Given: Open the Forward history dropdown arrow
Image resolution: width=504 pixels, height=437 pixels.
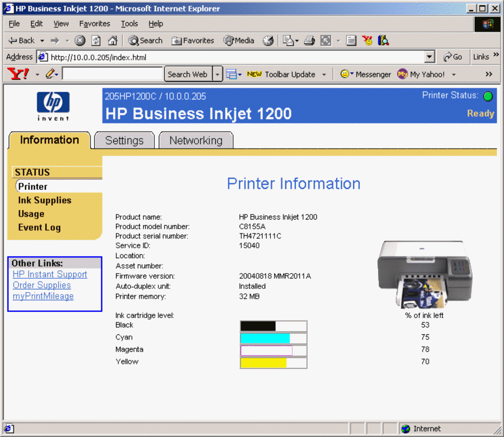Looking at the screenshot, I should [x=67, y=41].
